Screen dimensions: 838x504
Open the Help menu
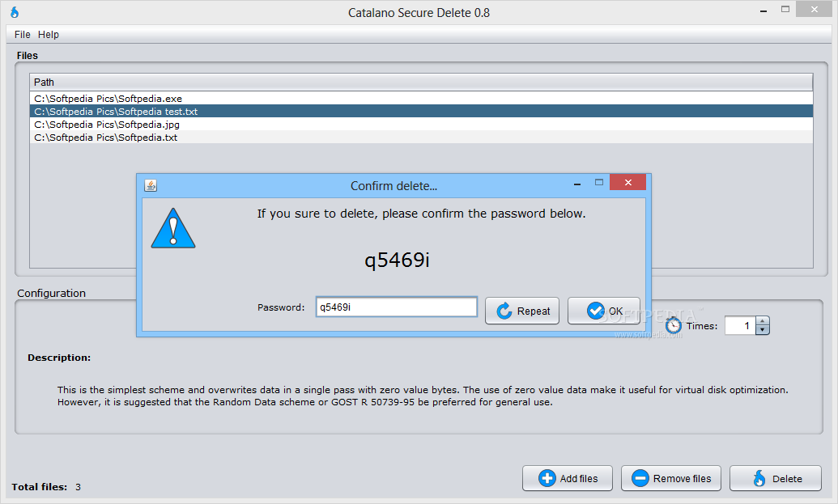(48, 35)
